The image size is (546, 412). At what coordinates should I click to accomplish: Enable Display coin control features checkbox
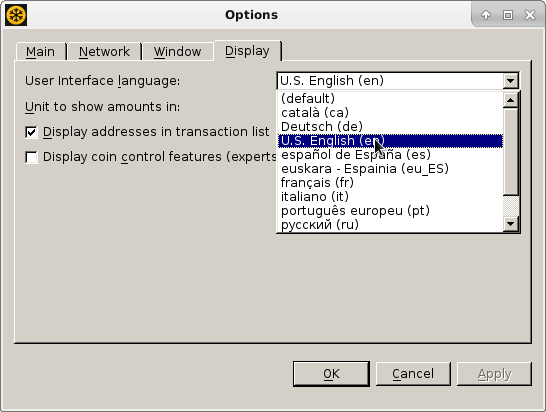(x=31, y=157)
